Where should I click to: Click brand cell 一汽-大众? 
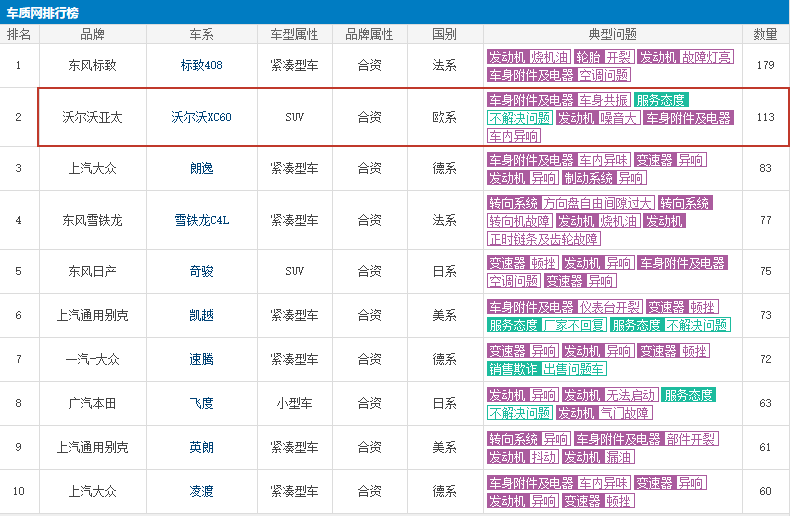point(93,359)
